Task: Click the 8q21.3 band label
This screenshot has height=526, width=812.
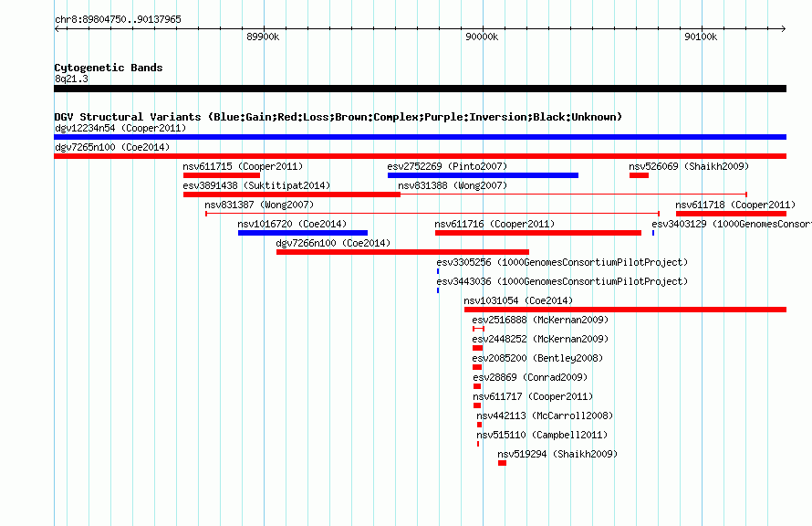Action: 71,79
